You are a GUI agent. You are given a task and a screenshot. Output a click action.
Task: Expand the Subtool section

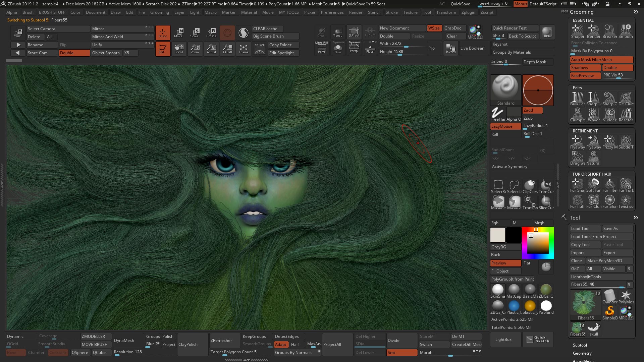point(580,345)
